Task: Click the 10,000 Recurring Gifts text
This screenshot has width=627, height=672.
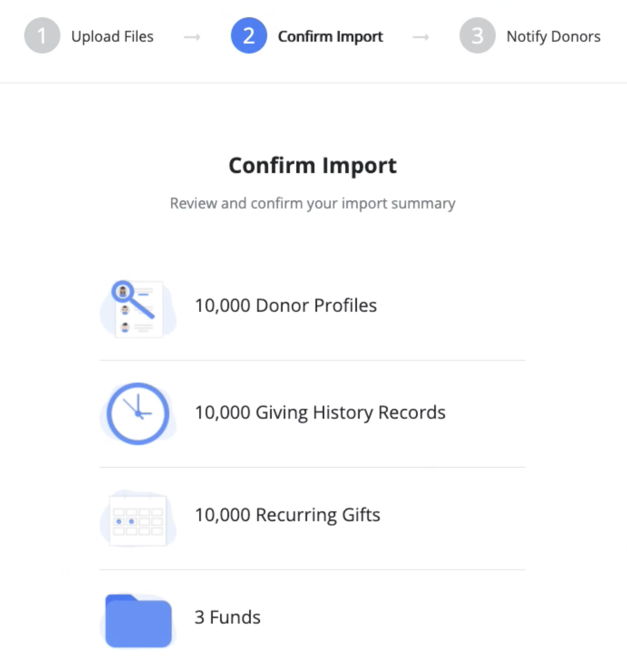Action: point(287,515)
